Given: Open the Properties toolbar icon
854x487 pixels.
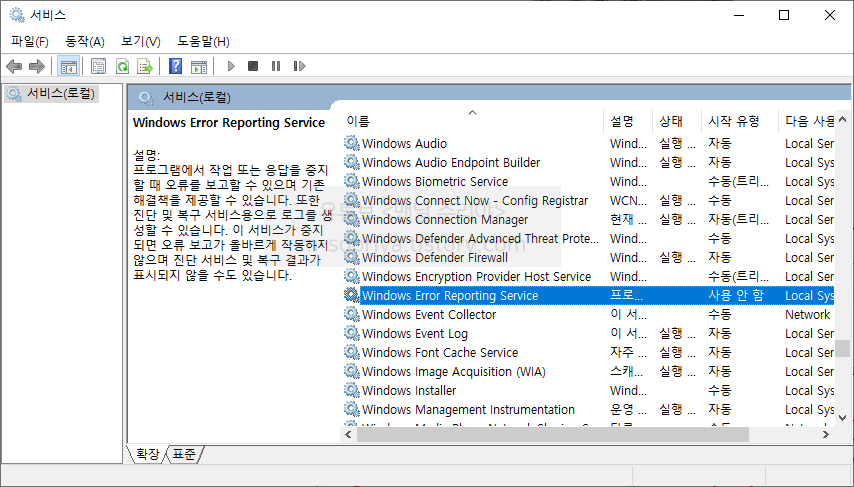Looking at the screenshot, I should click(99, 66).
